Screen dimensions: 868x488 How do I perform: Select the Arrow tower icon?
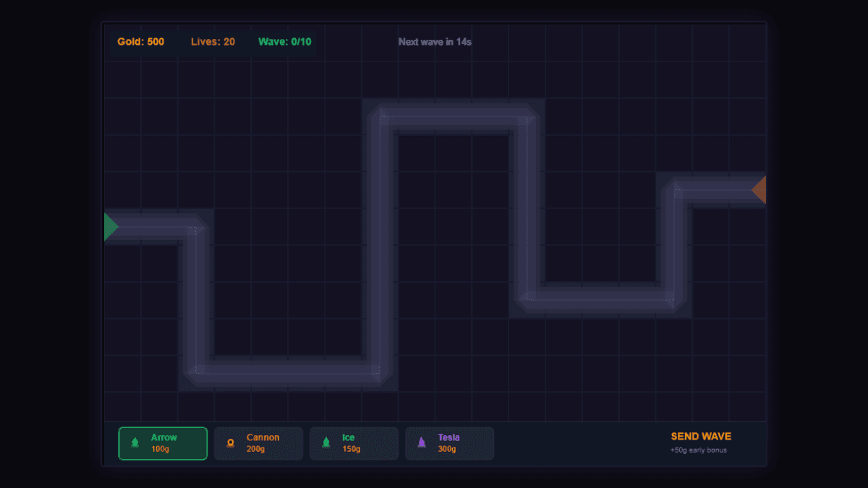[135, 443]
